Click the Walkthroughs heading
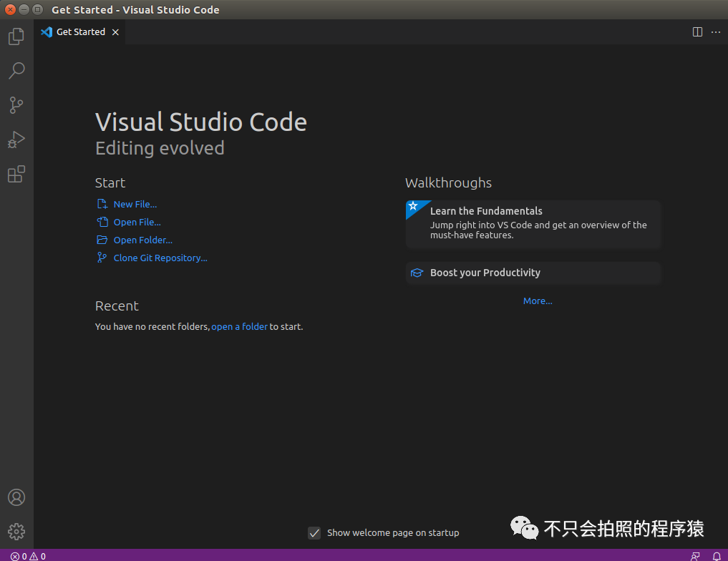Image resolution: width=728 pixels, height=561 pixels. pyautogui.click(x=449, y=182)
